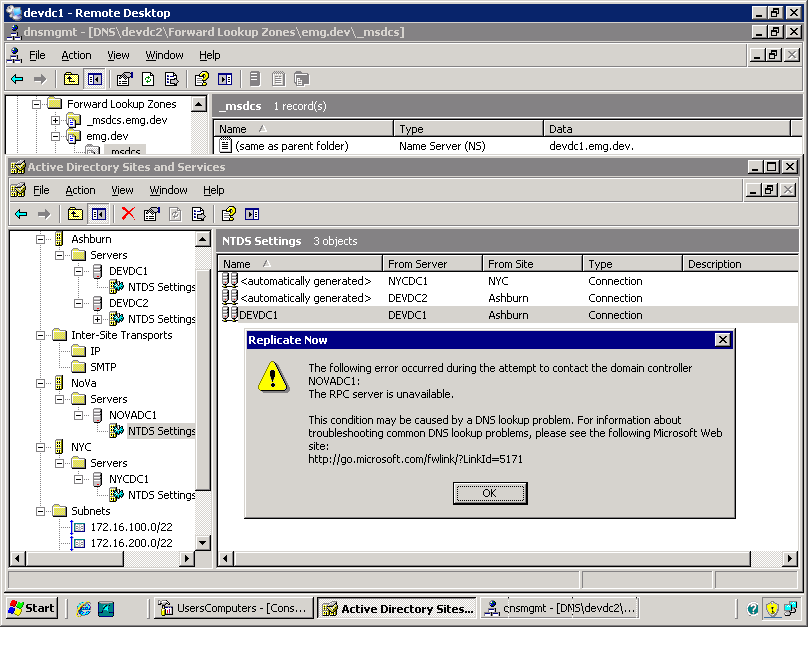The width and height of the screenshot is (808, 669).
Task: Open Properties icon in Sites and Services toolbar
Action: [151, 213]
